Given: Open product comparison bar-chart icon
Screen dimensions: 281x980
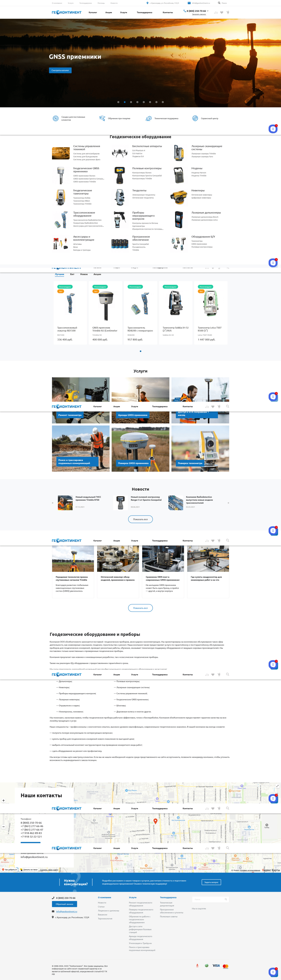Looking at the screenshot, I should [x=216, y=12].
